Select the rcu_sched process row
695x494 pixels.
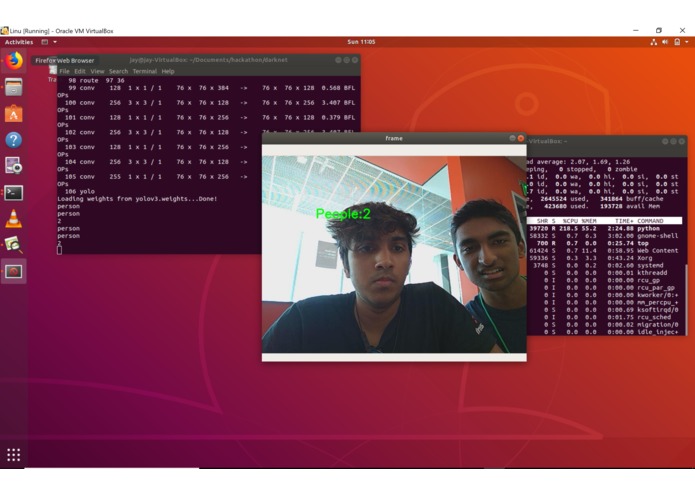(604, 317)
